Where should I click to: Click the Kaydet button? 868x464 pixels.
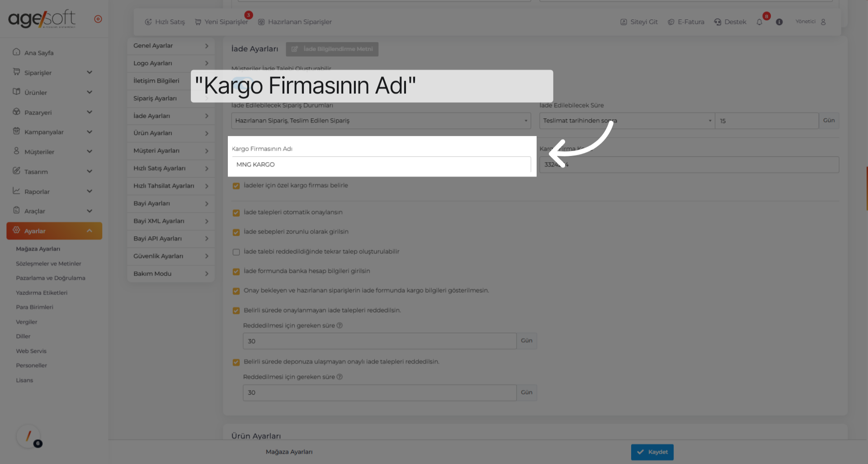(652, 452)
